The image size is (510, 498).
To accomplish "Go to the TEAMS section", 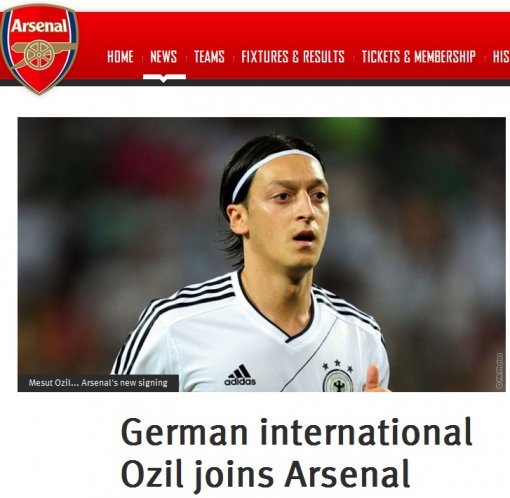I will click(209, 56).
